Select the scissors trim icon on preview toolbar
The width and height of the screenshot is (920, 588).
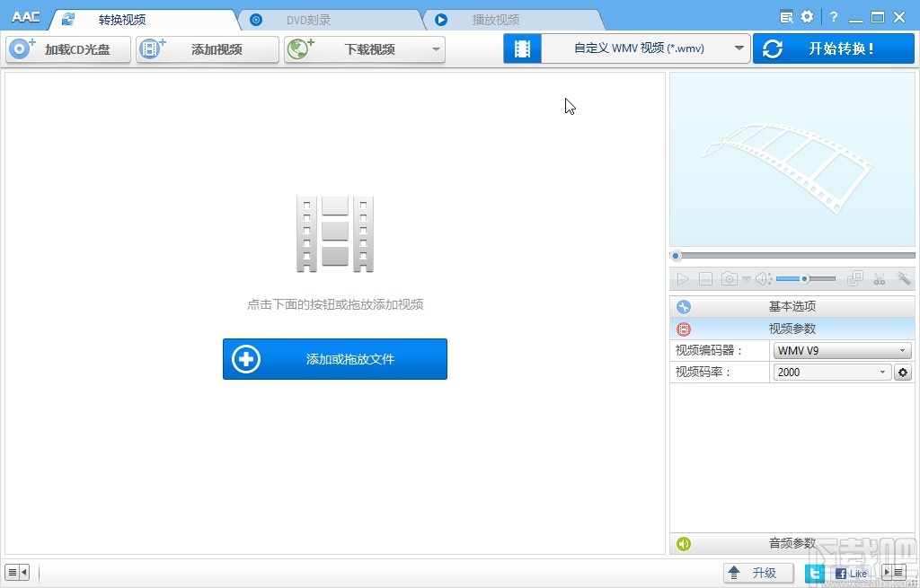[880, 278]
